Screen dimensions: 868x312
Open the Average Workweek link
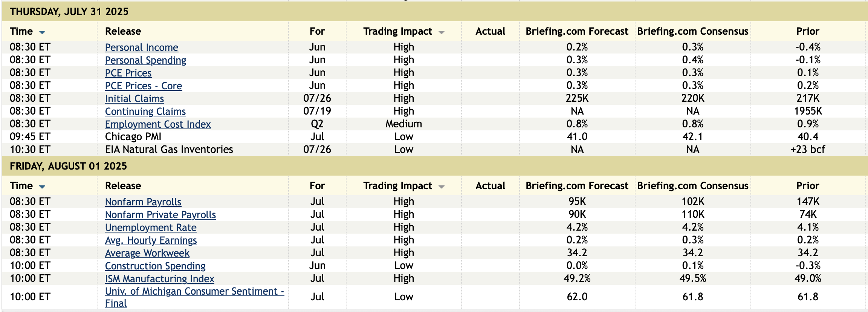click(147, 253)
